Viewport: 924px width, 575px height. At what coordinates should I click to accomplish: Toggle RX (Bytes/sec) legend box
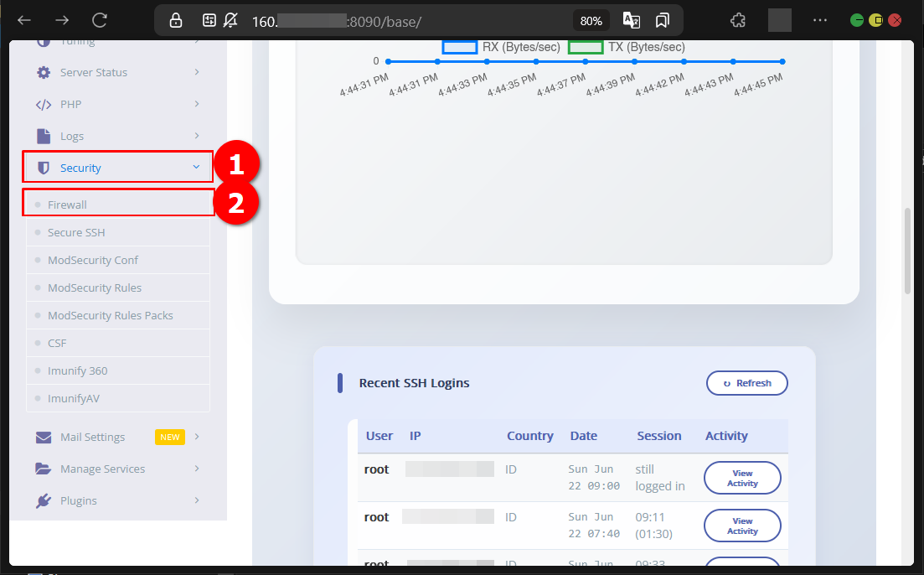click(459, 47)
